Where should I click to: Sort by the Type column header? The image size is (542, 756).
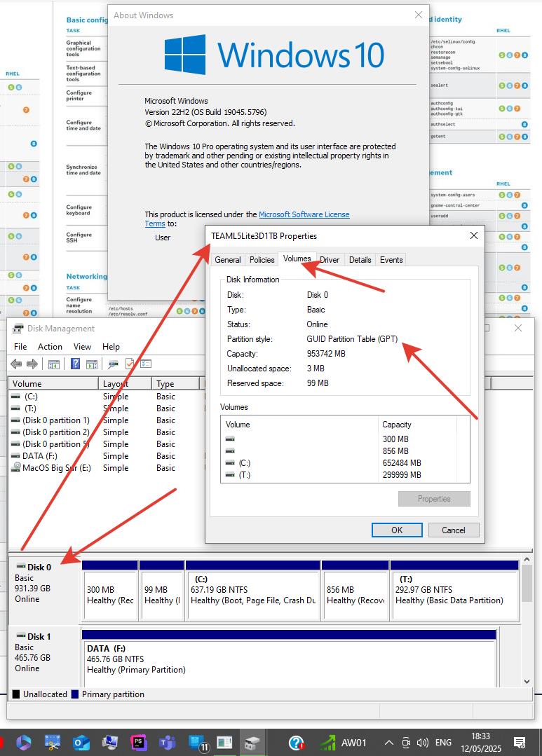[x=175, y=384]
